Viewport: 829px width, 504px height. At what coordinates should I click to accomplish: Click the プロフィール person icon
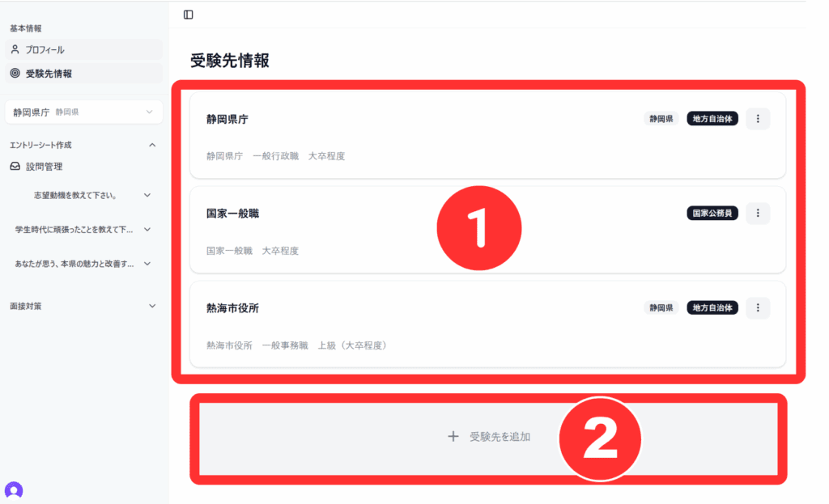point(15,49)
